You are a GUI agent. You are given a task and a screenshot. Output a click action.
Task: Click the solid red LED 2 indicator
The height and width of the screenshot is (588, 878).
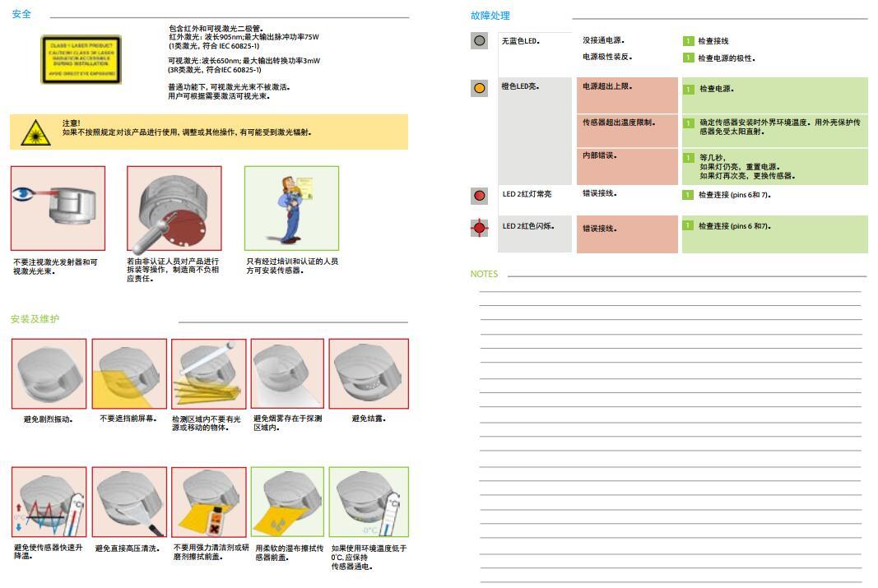(480, 196)
